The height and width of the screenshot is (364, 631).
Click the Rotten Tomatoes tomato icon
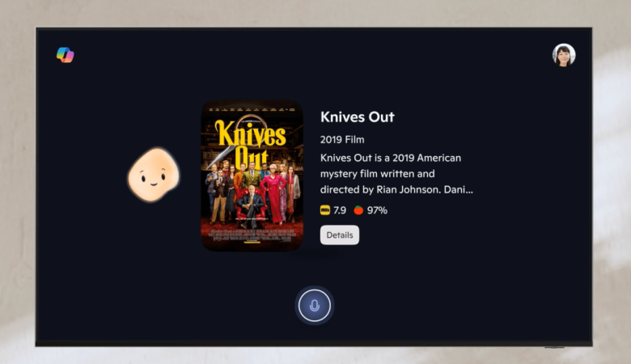(x=358, y=210)
